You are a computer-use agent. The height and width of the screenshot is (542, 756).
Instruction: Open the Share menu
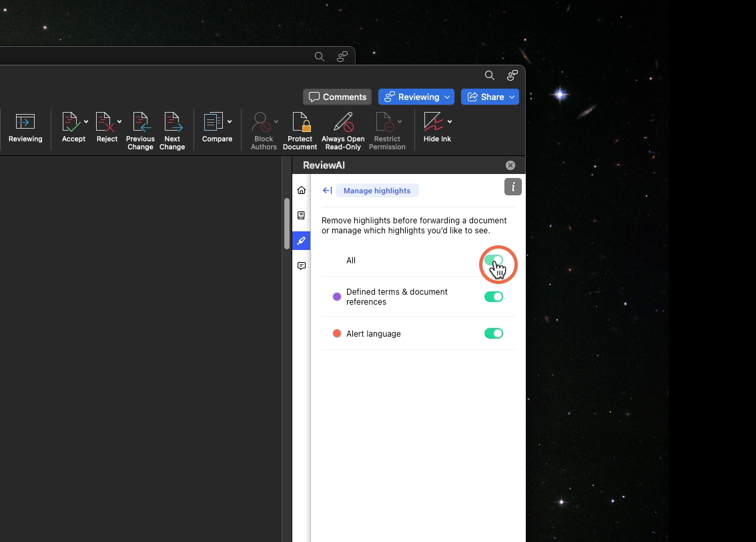(x=490, y=97)
